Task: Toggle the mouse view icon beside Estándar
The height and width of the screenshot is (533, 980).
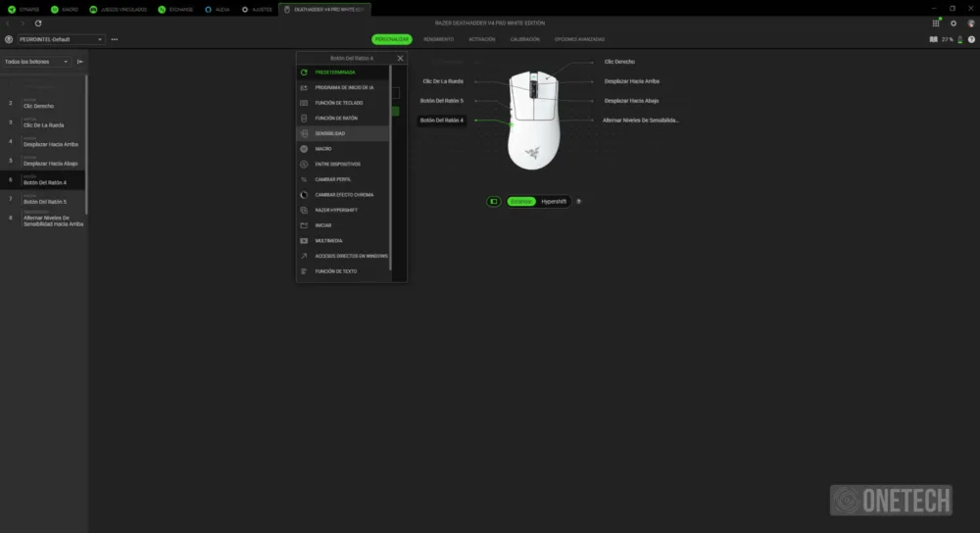Action: [x=494, y=201]
